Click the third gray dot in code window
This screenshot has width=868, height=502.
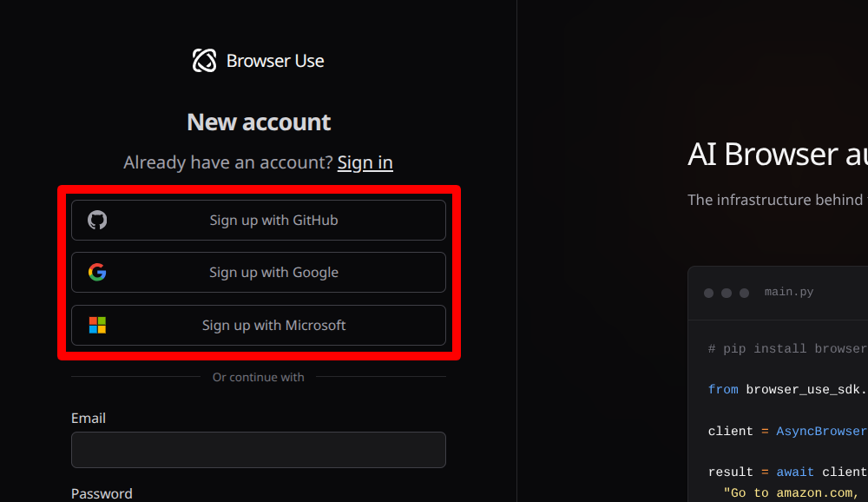pyautogui.click(x=744, y=293)
